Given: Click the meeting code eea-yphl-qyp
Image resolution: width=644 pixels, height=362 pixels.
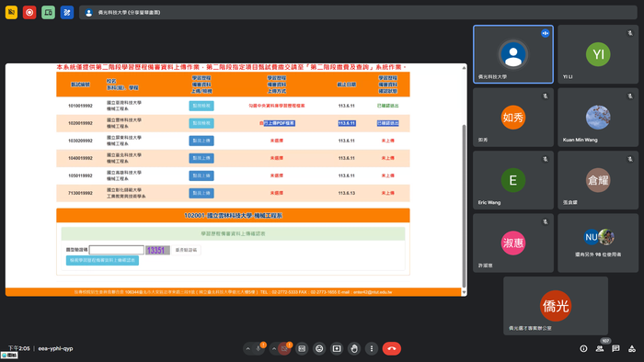Looking at the screenshot, I should tap(55, 348).
